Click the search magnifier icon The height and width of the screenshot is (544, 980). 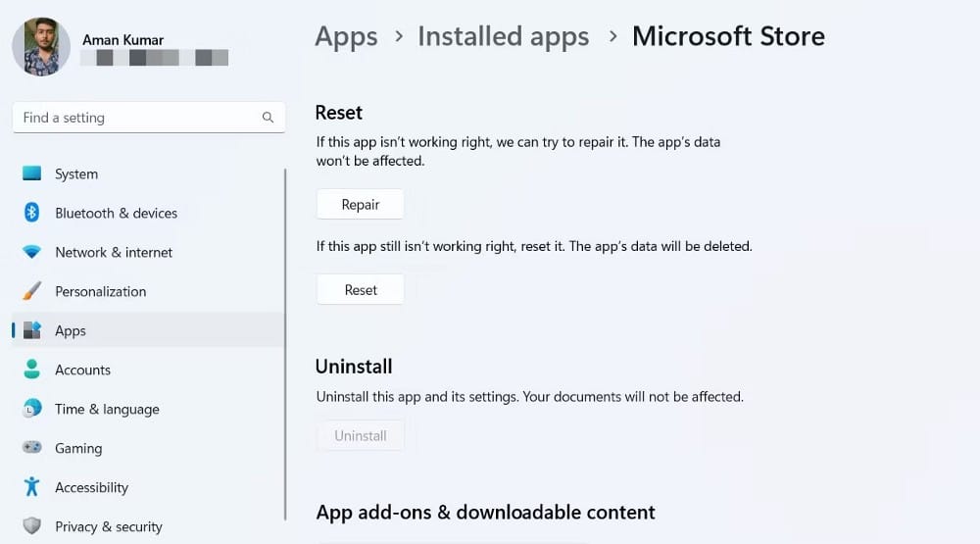tap(268, 117)
